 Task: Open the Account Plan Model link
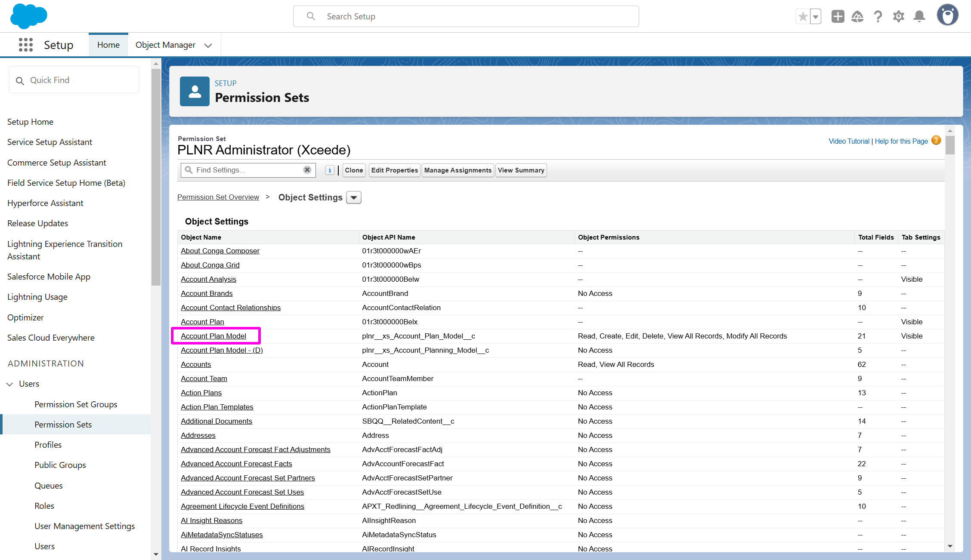213,336
